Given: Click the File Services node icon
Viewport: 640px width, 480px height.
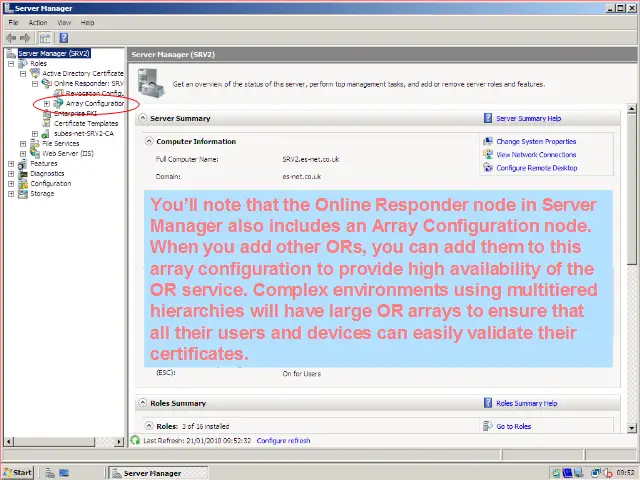Looking at the screenshot, I should 35,143.
